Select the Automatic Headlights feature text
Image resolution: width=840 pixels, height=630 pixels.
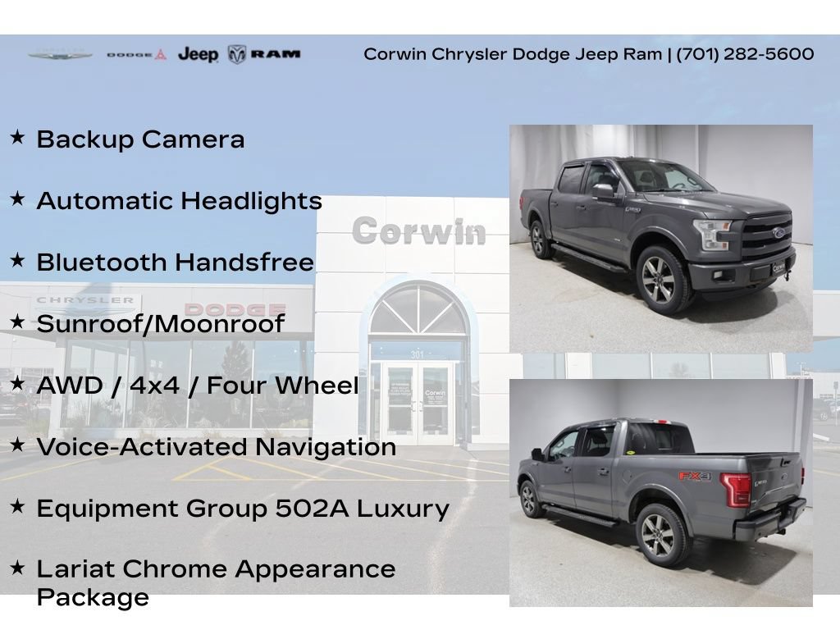pyautogui.click(x=180, y=201)
